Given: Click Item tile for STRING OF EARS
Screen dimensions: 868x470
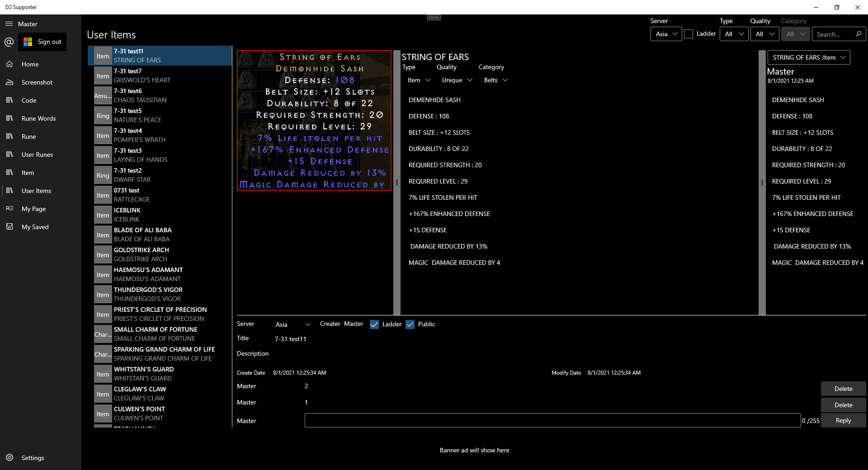Looking at the screenshot, I should point(103,56).
